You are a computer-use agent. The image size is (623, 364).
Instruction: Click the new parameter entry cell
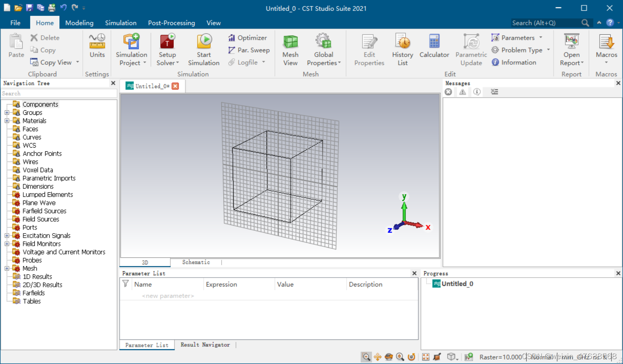(168, 296)
